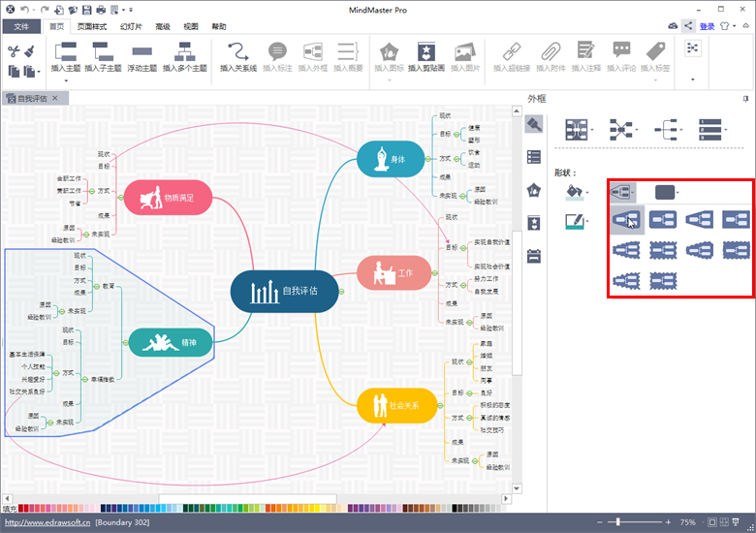Open the outline list sidebar icon
756x533 pixels.
tap(533, 156)
